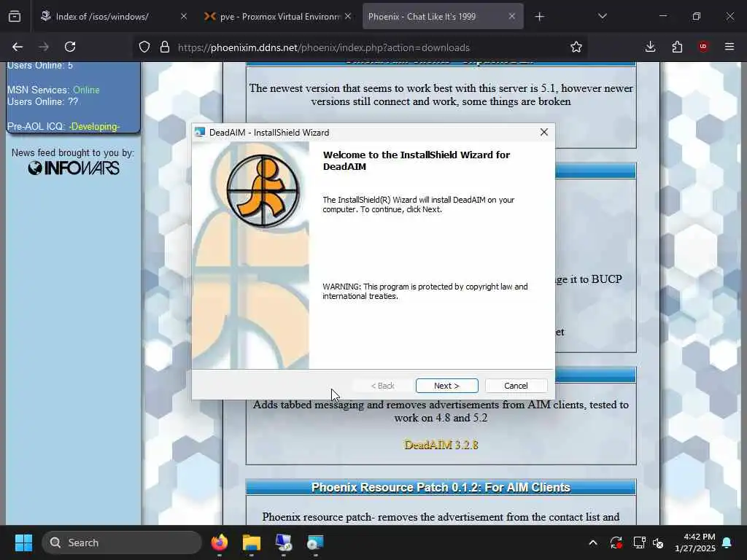The image size is (747, 560).
Task: Open a new browser tab
Action: (539, 17)
